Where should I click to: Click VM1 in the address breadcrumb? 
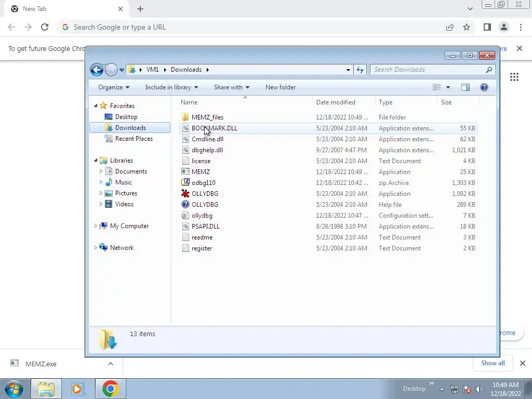click(x=152, y=70)
